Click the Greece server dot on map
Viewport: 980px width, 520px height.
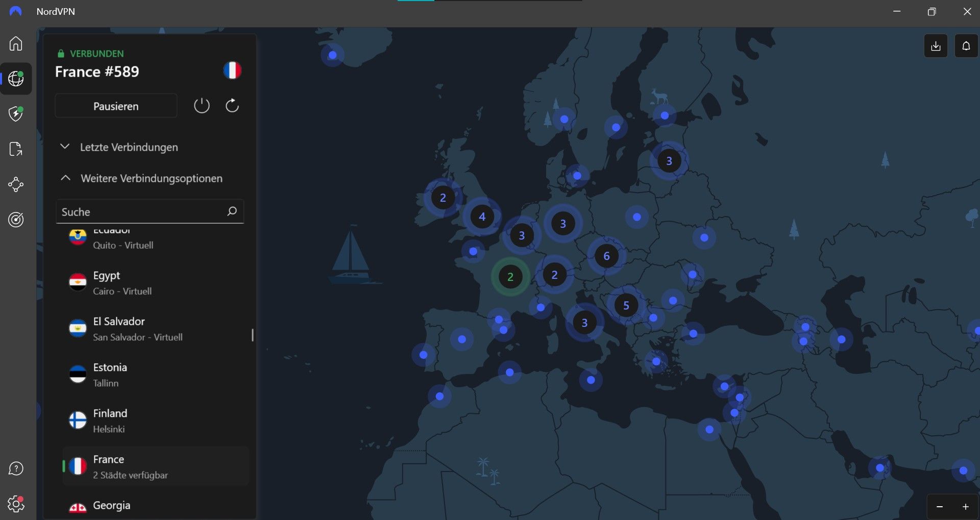pyautogui.click(x=656, y=362)
